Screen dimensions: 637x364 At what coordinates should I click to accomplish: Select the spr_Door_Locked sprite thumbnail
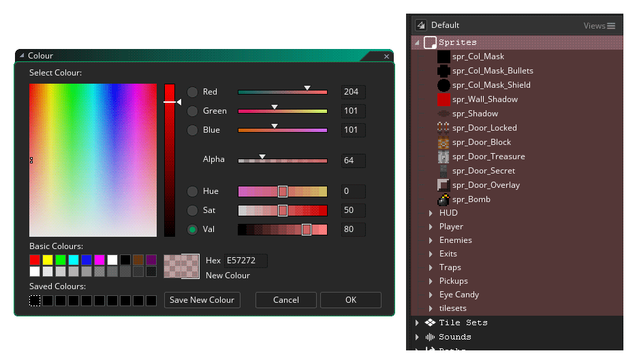pos(444,128)
